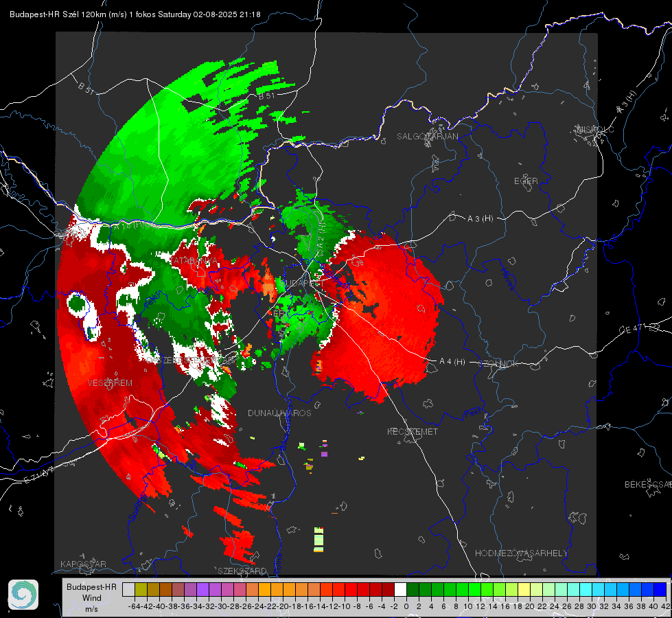
Task: Click the Somogy county label
Action: tap(138, 507)
